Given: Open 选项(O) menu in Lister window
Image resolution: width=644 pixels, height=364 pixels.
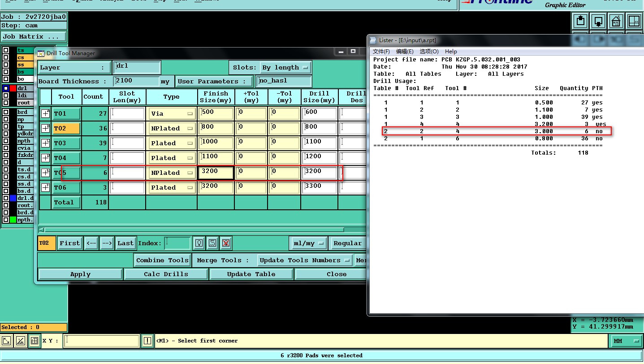Looking at the screenshot, I should (x=429, y=52).
